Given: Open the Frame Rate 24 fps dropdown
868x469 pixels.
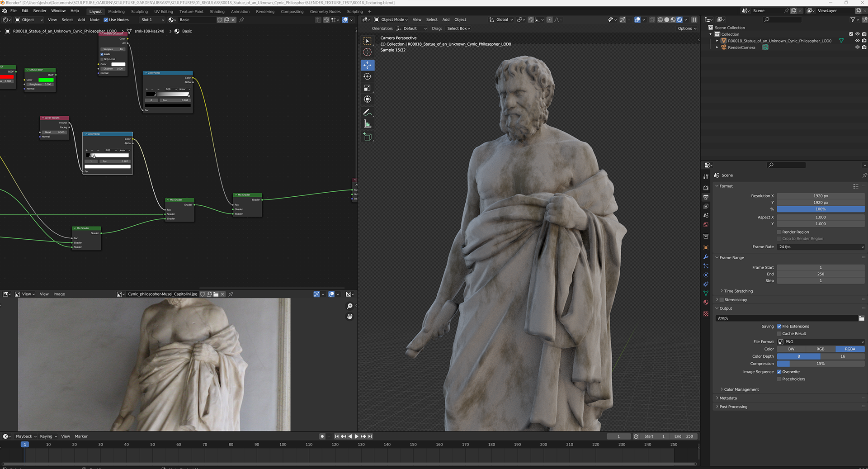Looking at the screenshot, I should point(821,247).
